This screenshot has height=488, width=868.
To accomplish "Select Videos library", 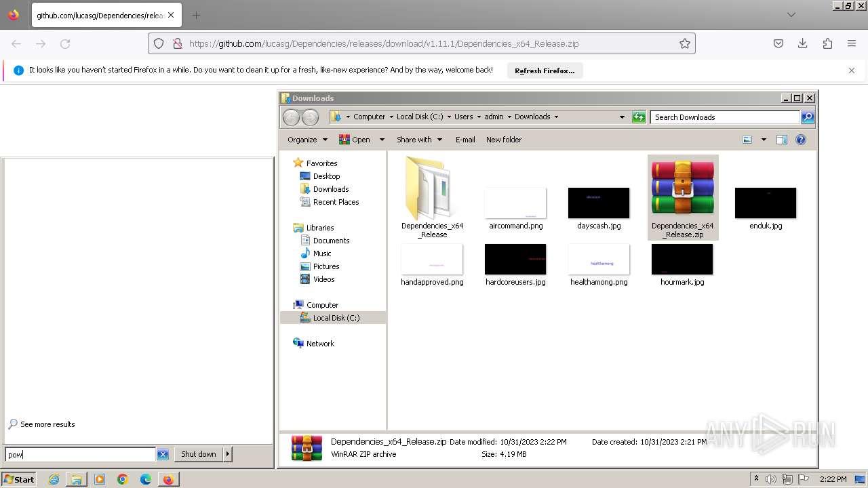I will tap(323, 279).
